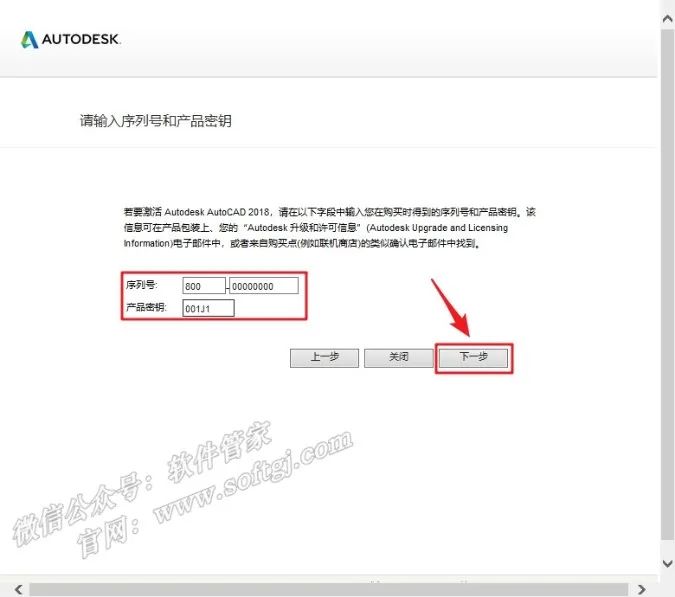Click the horizontal scrollbar left arrow
The image size is (675, 597).
18,588
